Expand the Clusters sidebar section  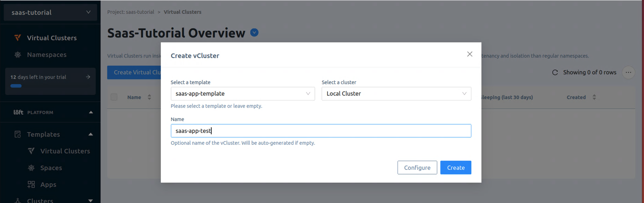point(91,200)
